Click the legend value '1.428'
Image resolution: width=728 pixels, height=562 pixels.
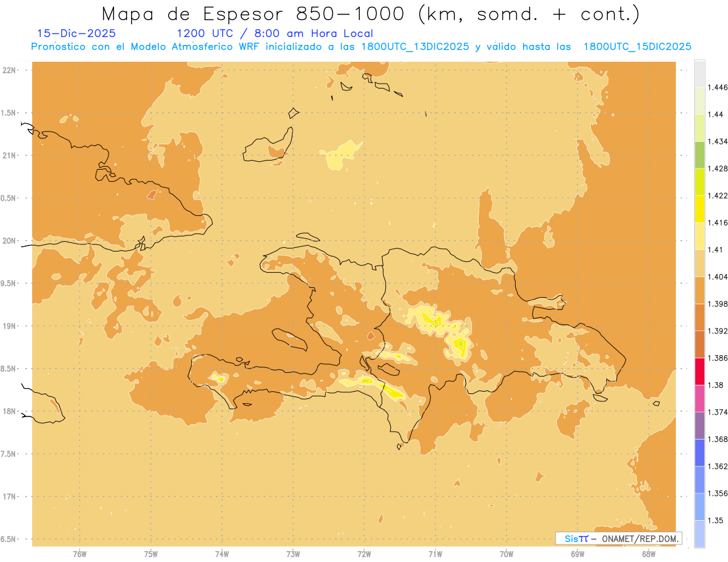pyautogui.click(x=717, y=169)
